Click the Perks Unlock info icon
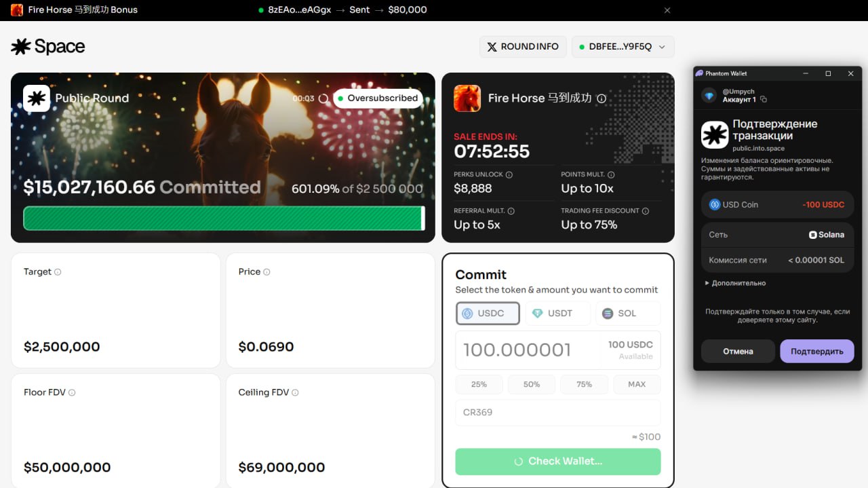Screen dimensions: 868x488 coord(509,174)
